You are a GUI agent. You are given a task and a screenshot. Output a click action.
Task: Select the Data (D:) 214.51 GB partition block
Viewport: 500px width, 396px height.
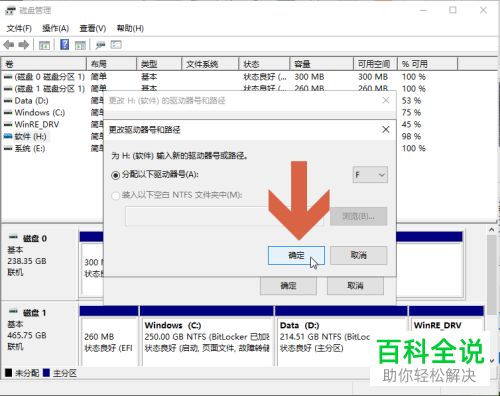pos(341,337)
